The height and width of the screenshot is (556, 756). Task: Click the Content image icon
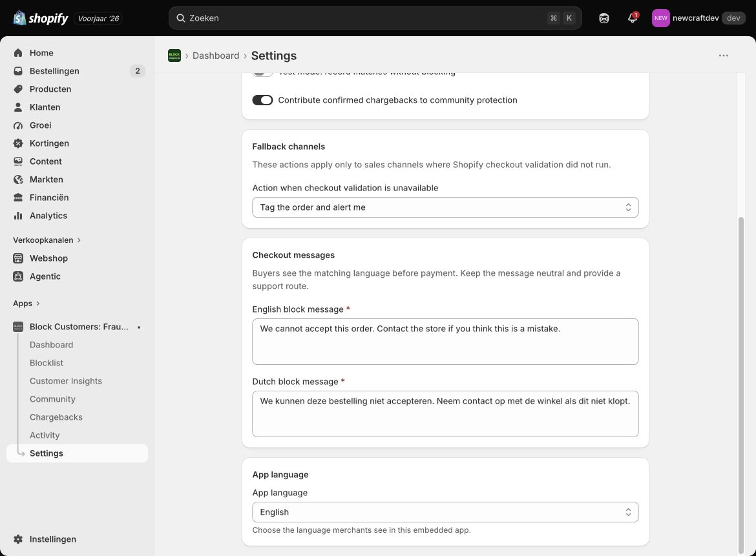18,161
